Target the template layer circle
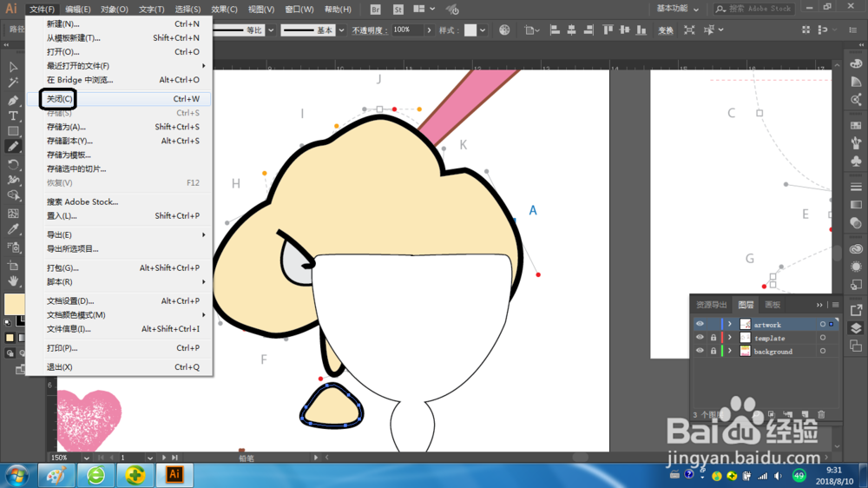This screenshot has width=868, height=488. (x=823, y=337)
